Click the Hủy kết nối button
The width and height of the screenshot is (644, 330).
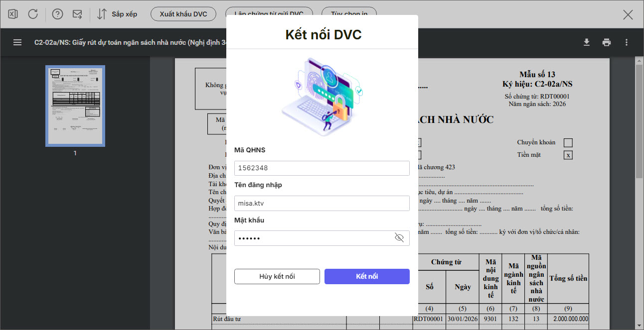277,276
